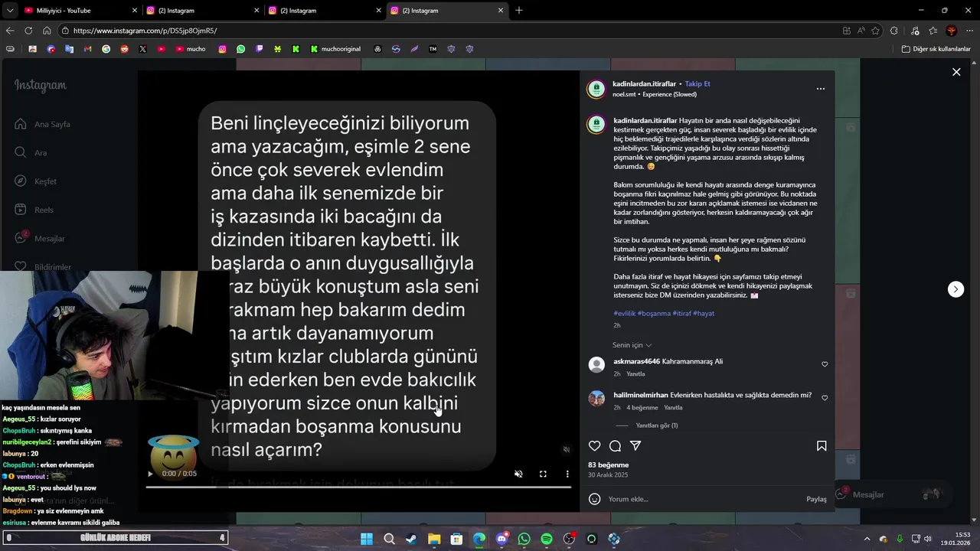Open kadinlardan.itiraflar profile from the header
Screen dimensions: 980x551
pos(644,84)
